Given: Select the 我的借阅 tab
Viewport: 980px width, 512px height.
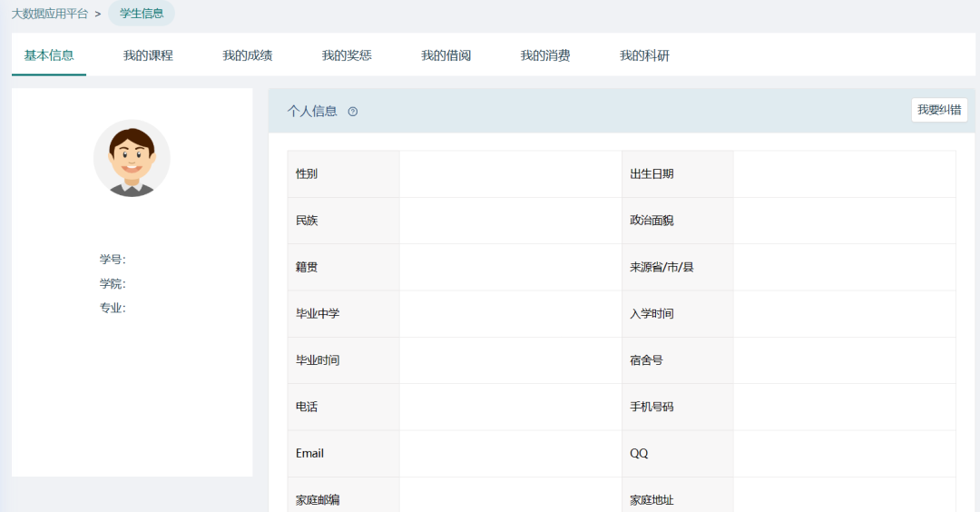Looking at the screenshot, I should coord(446,55).
